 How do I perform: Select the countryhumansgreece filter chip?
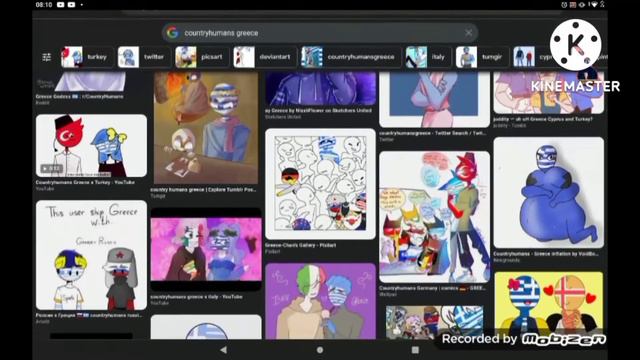coord(350,57)
